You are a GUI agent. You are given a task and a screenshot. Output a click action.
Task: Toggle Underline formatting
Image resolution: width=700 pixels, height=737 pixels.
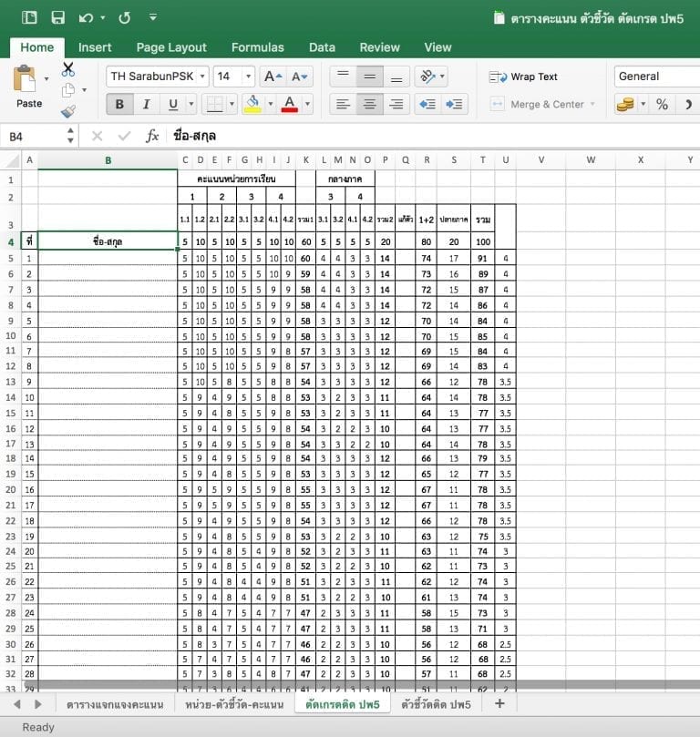pos(173,104)
